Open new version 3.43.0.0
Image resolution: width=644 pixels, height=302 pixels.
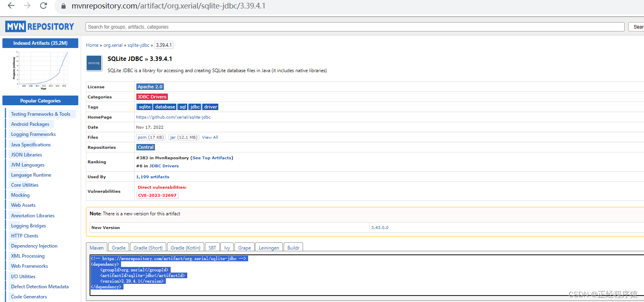coord(380,227)
